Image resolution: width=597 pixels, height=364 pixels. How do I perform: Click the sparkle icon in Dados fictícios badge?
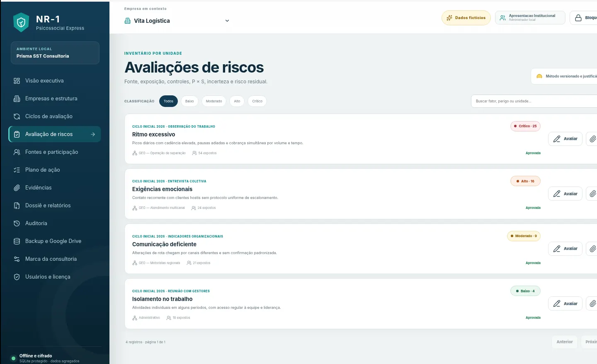449,18
